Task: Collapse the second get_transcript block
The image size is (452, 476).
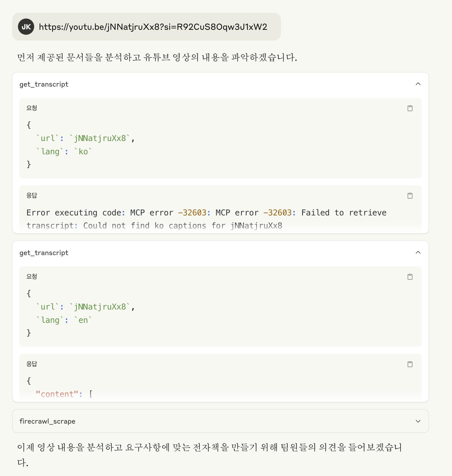Action: [x=418, y=252]
